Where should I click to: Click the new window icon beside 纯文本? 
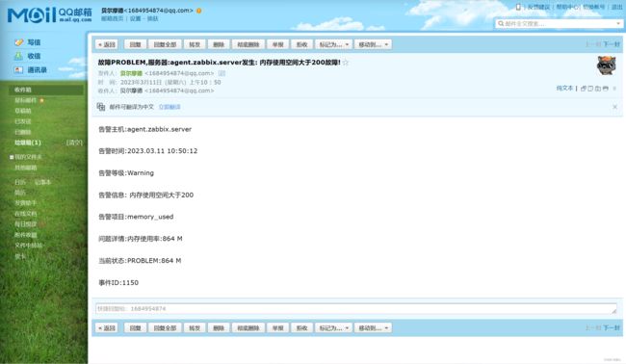click(584, 89)
